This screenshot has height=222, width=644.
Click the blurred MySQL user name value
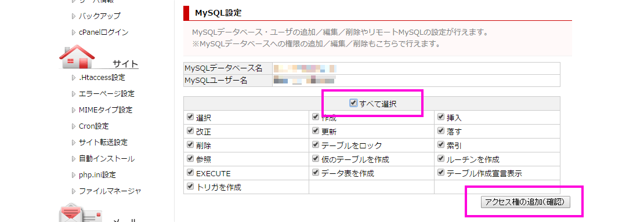(305, 80)
